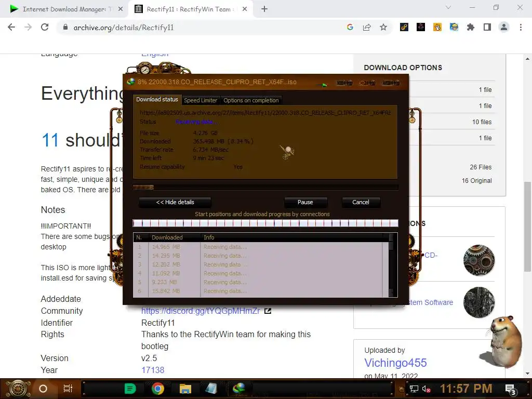Open the year 17138 link

[153, 370]
